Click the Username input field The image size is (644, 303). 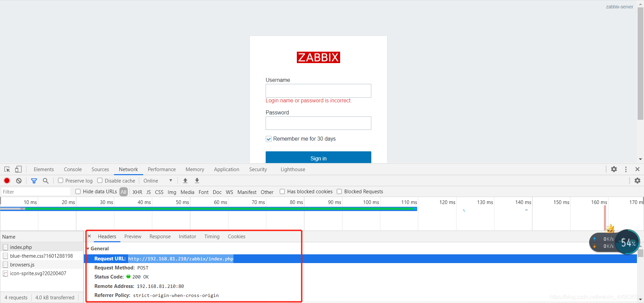318,91
